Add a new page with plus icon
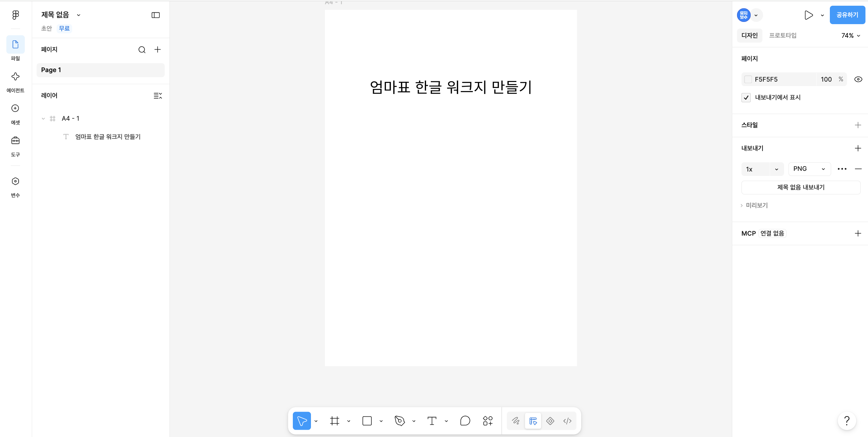Screen dimensions: 868x437 158,50
